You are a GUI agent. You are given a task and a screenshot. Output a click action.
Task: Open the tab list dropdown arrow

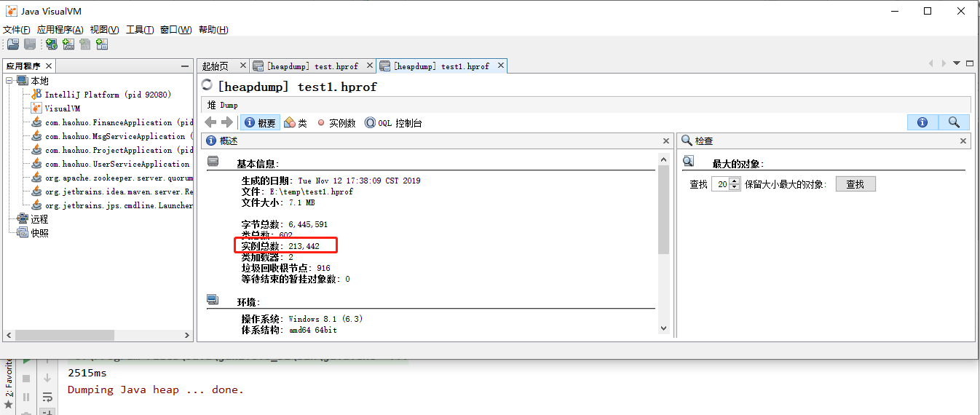coord(957,63)
